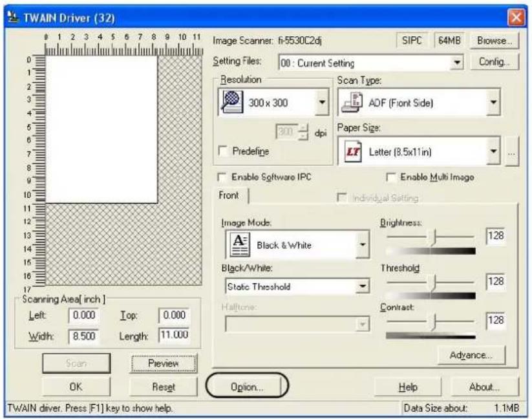Click the dpi spinner arrows

303,132
